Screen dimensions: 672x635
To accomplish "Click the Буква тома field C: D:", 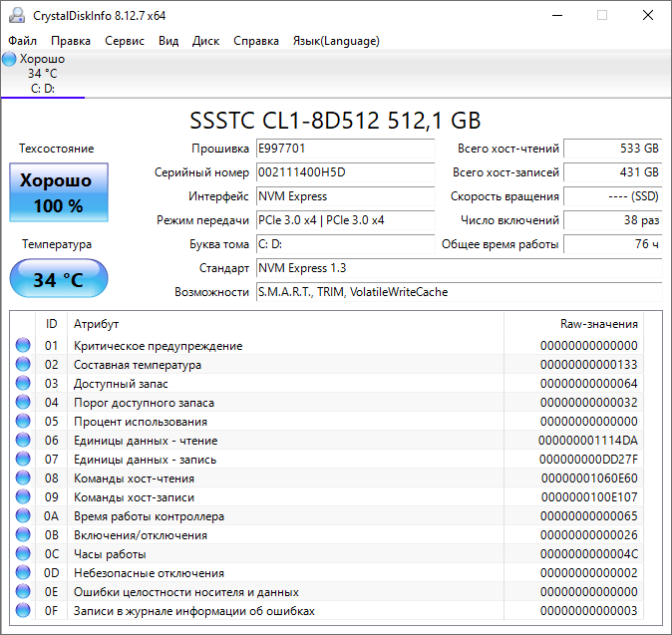I will point(345,244).
